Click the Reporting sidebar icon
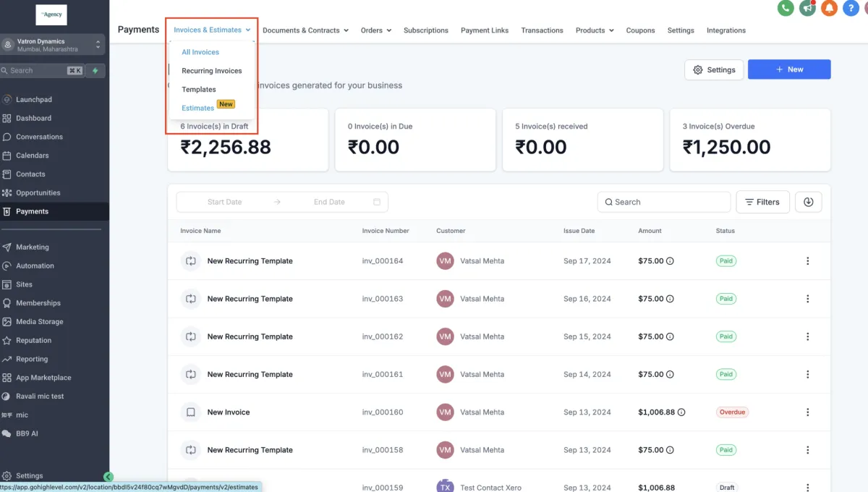Screen dimensions: 868x492 click(x=7, y=359)
